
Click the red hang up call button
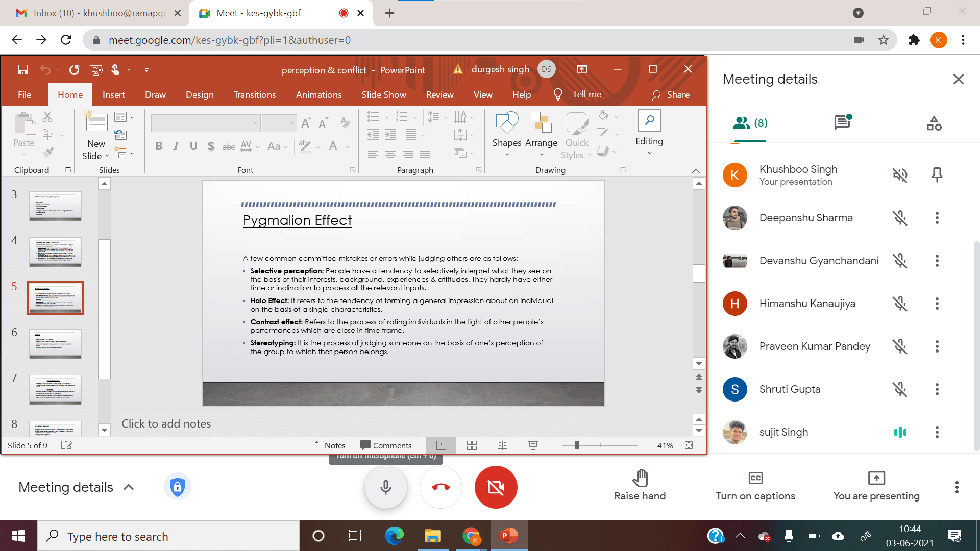[441, 487]
